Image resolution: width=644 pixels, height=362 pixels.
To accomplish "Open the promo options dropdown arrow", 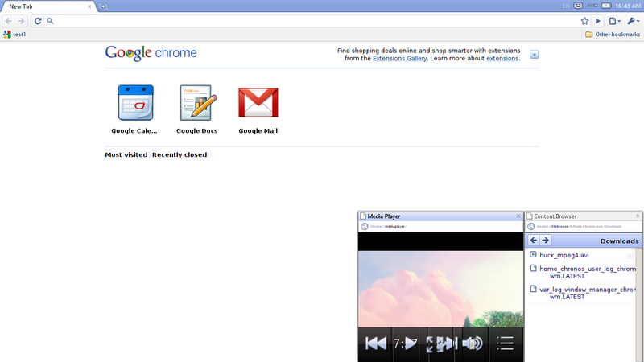I will tap(534, 55).
